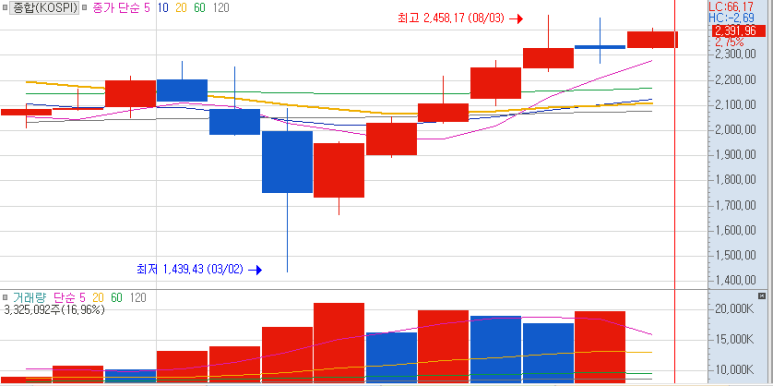This screenshot has width=773, height=386.
Task: Select the tallest red volume bar
Action: click(x=339, y=343)
